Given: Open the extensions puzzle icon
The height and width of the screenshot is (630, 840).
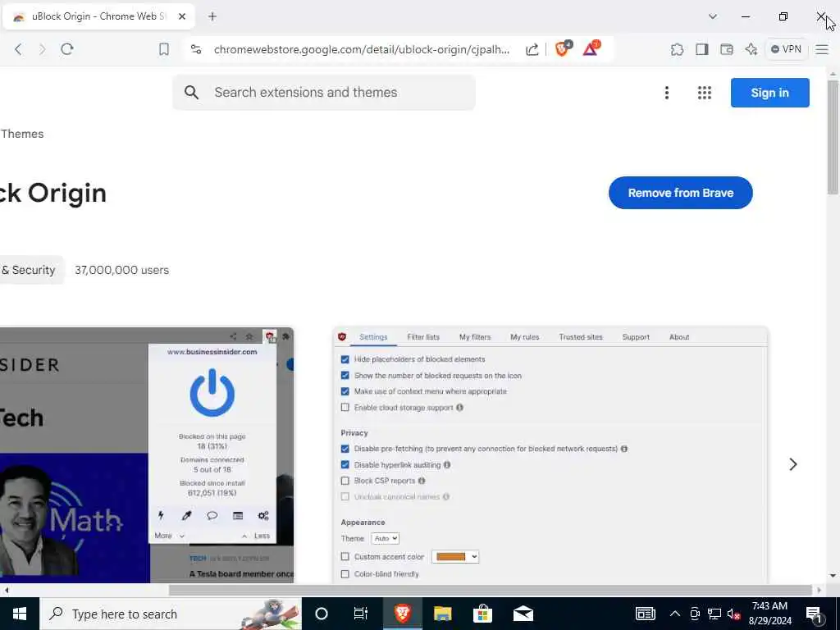Looking at the screenshot, I should coord(677,49).
